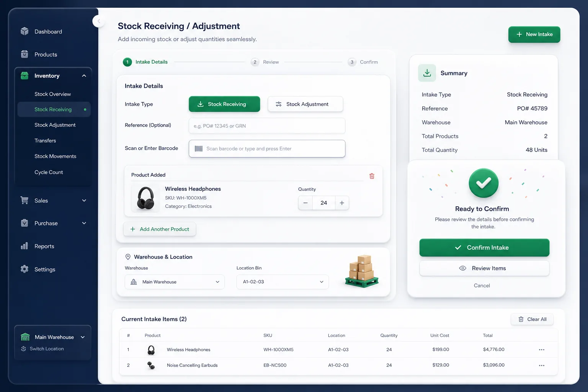Expand the Purchase menu
This screenshot has height=392, width=588.
tap(84, 223)
